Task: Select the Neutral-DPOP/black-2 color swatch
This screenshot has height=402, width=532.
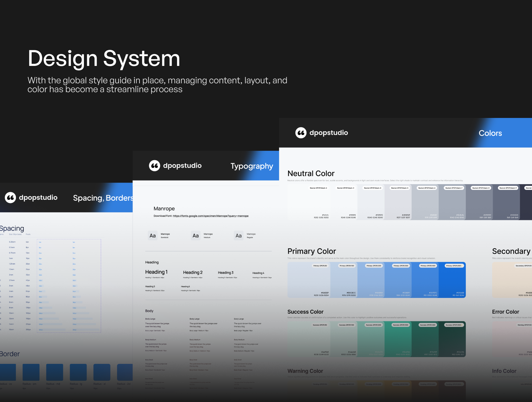Action: [309, 202]
